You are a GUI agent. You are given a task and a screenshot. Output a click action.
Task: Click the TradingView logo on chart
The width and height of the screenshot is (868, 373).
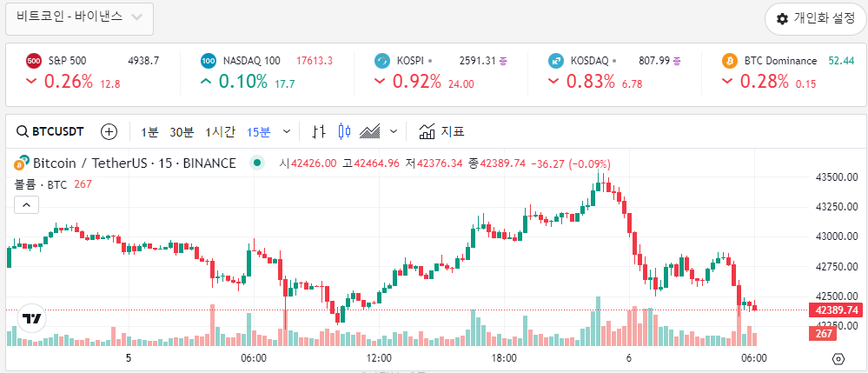pos(33,319)
